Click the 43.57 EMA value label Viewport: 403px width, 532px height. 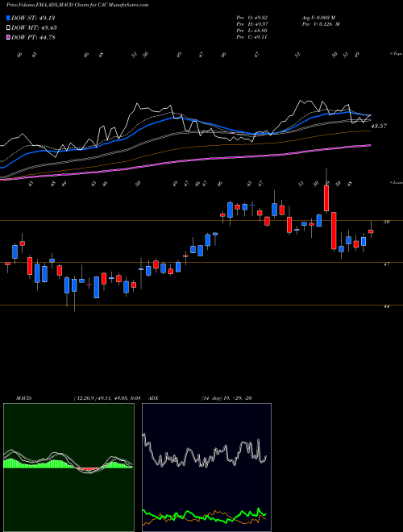tap(380, 126)
